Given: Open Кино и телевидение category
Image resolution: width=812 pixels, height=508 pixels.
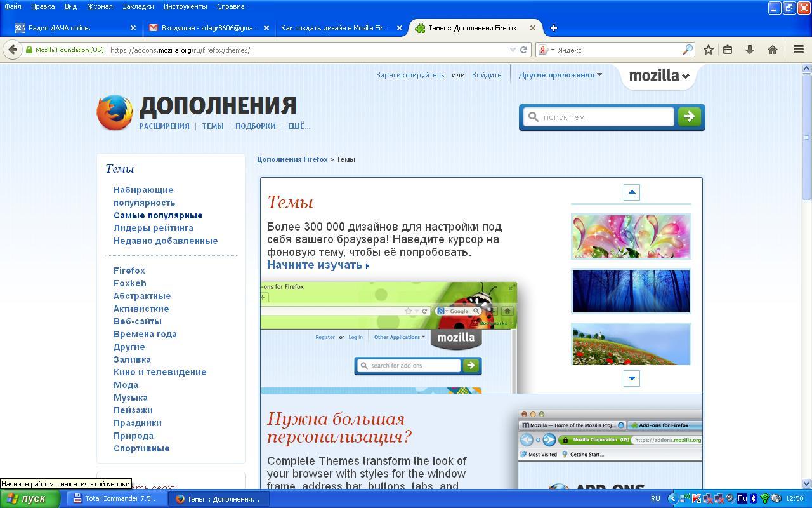Looking at the screenshot, I should [160, 372].
